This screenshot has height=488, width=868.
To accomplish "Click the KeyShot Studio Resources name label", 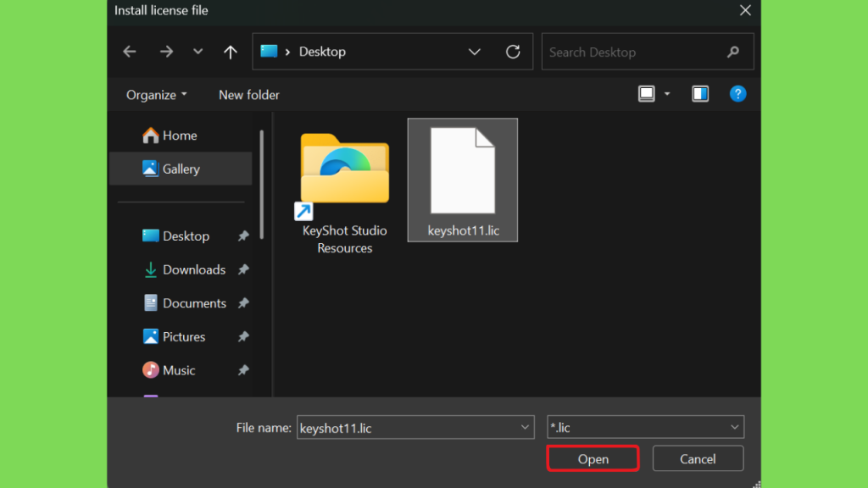I will tap(344, 239).
